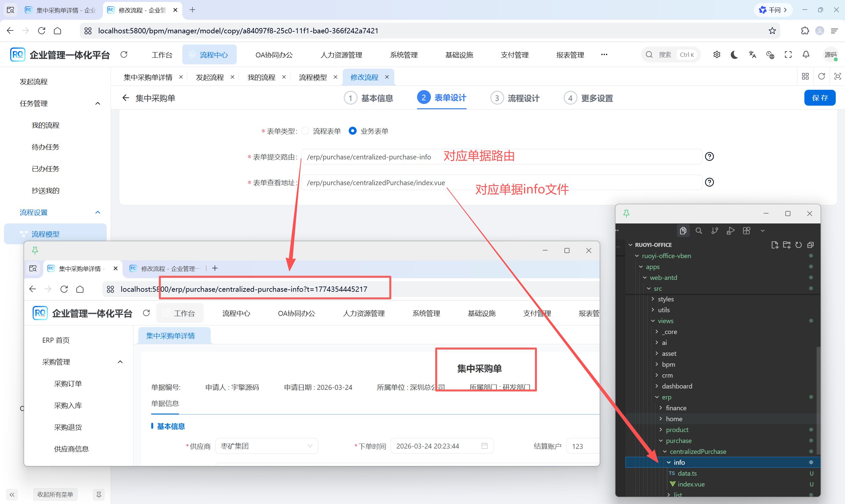
Task: Select the 业务表单 radio option
Action: pos(352,131)
